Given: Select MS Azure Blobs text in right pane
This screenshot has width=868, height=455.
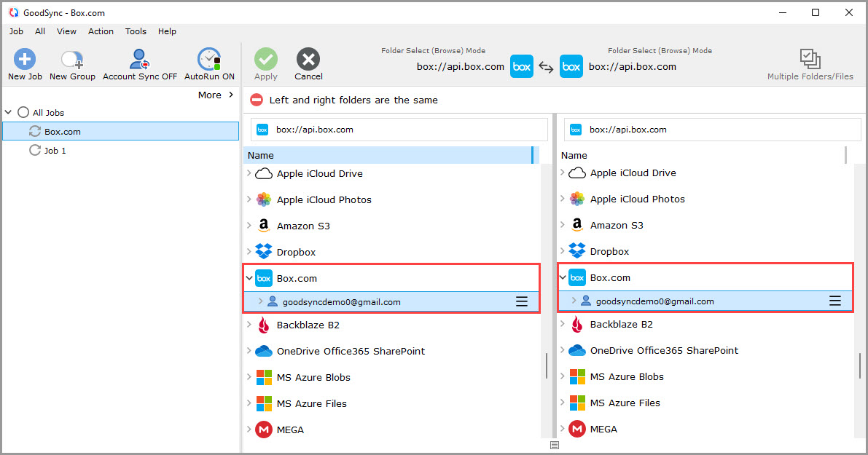Looking at the screenshot, I should click(x=627, y=376).
